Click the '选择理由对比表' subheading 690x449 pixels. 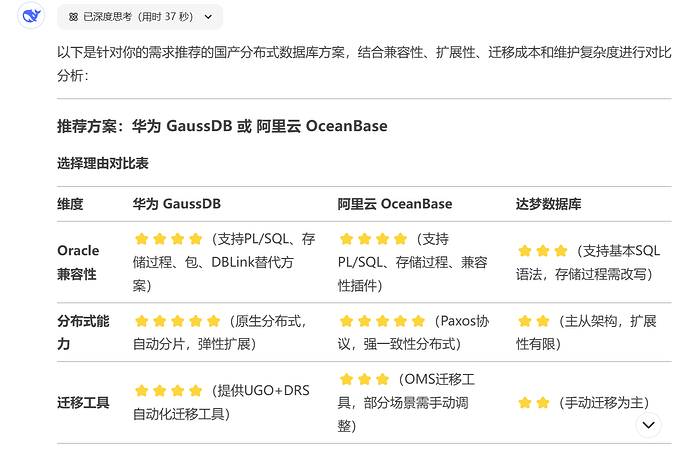103,163
